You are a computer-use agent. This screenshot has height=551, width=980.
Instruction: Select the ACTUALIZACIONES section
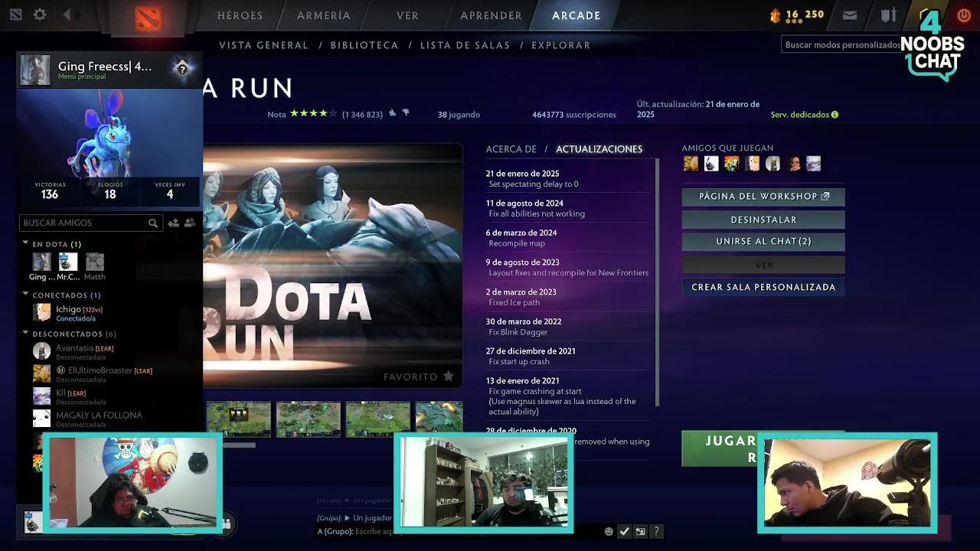pyautogui.click(x=599, y=149)
